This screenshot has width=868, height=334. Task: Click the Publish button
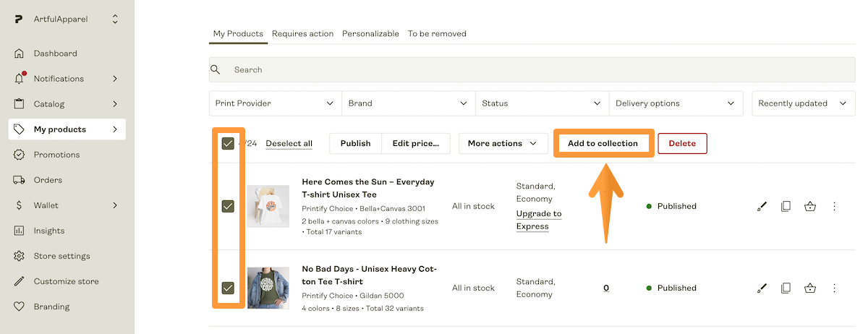[356, 143]
